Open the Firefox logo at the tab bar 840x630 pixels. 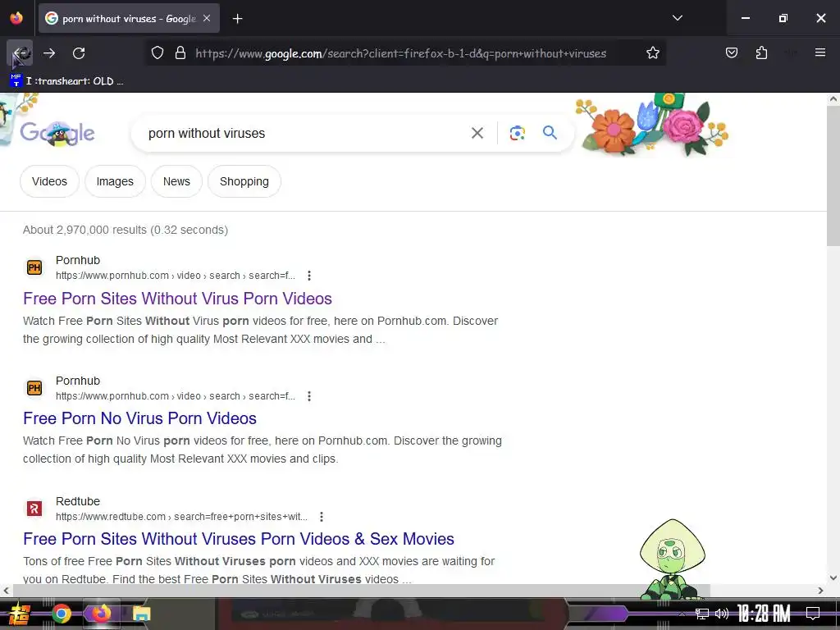[x=16, y=18]
